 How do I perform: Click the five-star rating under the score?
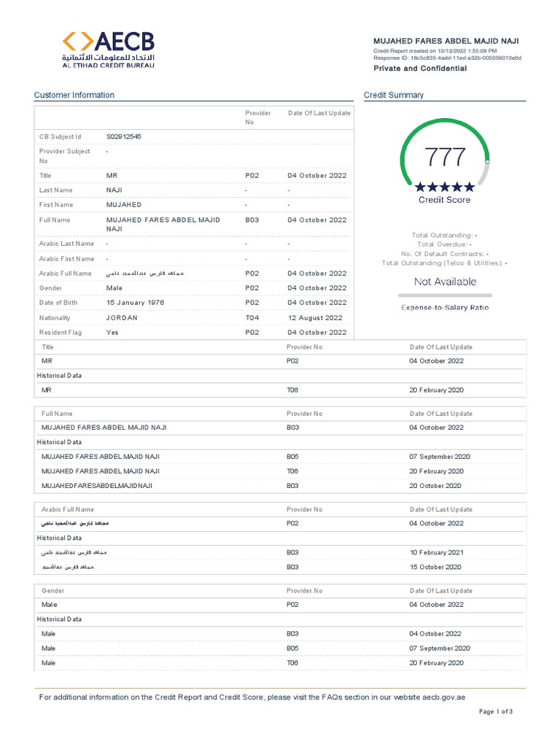point(444,187)
